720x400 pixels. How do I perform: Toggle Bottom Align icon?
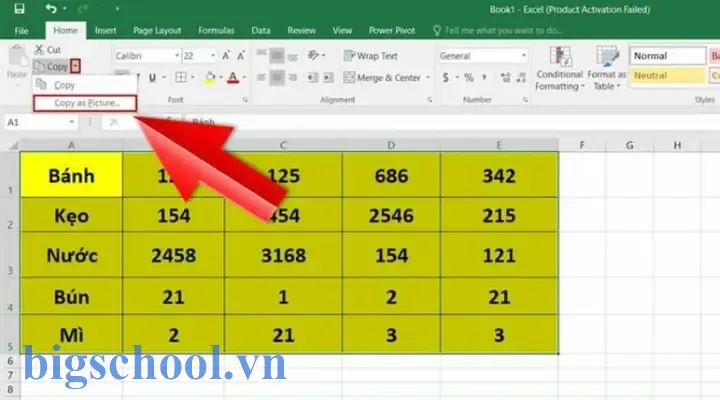pos(292,56)
